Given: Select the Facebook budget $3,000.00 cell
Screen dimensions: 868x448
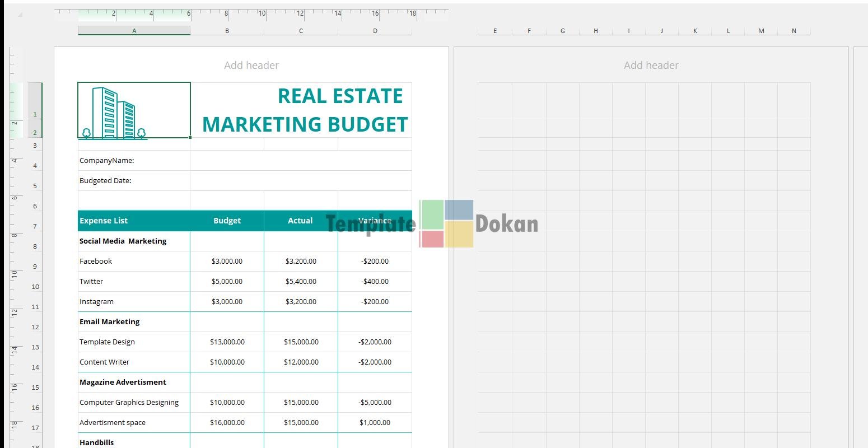Looking at the screenshot, I should pos(227,262).
